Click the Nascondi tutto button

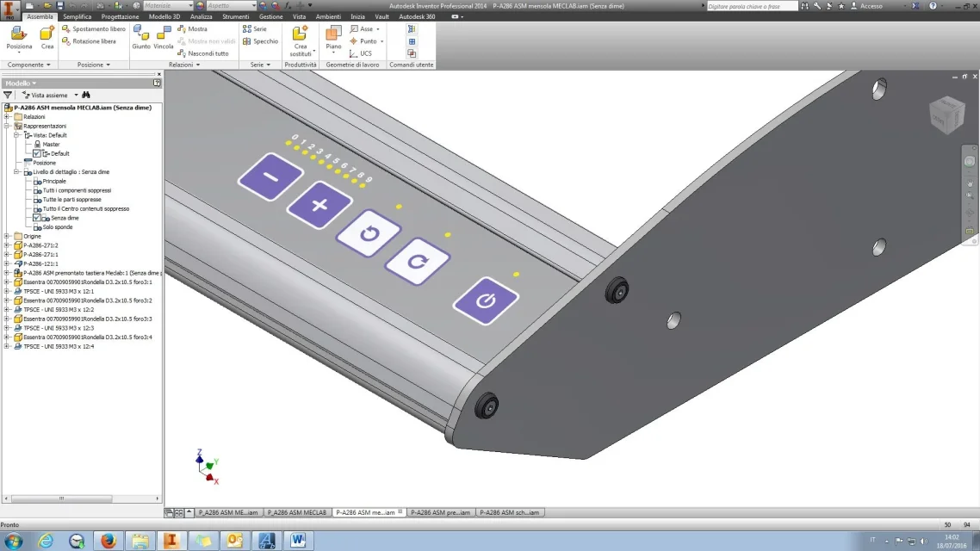[203, 53]
